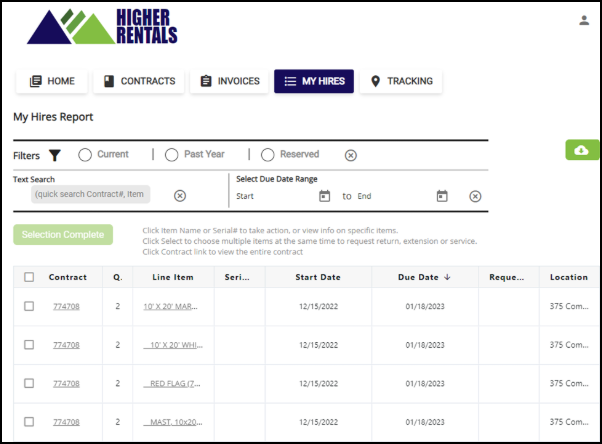Open the Start date calendar picker
Screen dimensions: 602x444
324,196
